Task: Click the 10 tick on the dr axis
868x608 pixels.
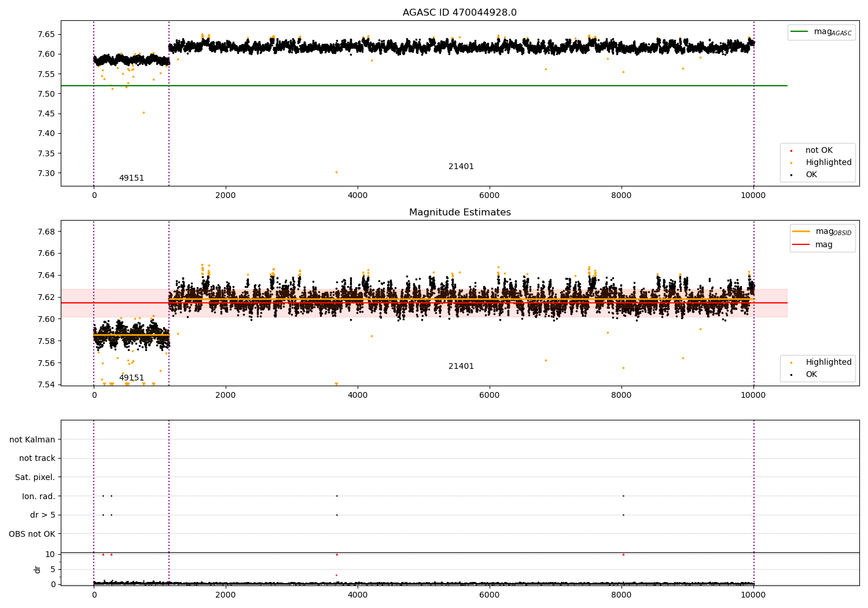Action: pyautogui.click(x=50, y=554)
